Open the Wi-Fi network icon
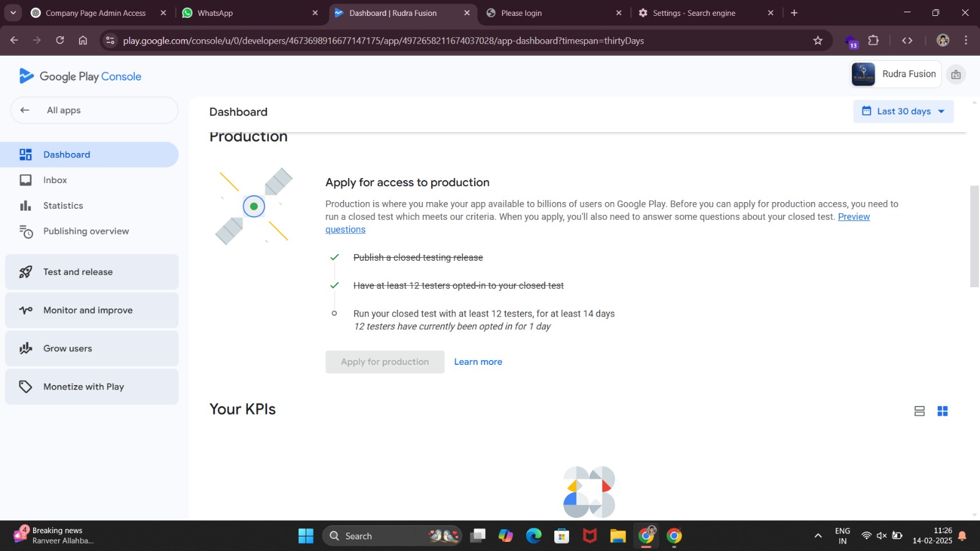The image size is (980, 551). click(866, 536)
